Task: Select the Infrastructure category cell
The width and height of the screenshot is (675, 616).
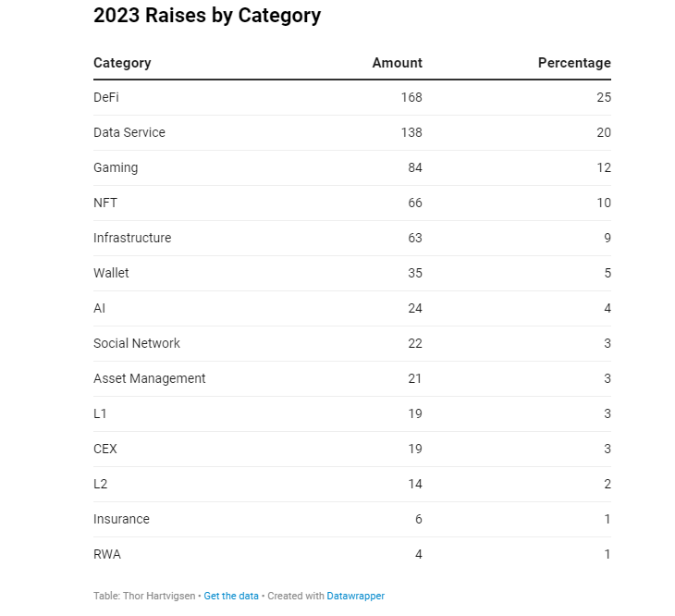Action: [132, 238]
